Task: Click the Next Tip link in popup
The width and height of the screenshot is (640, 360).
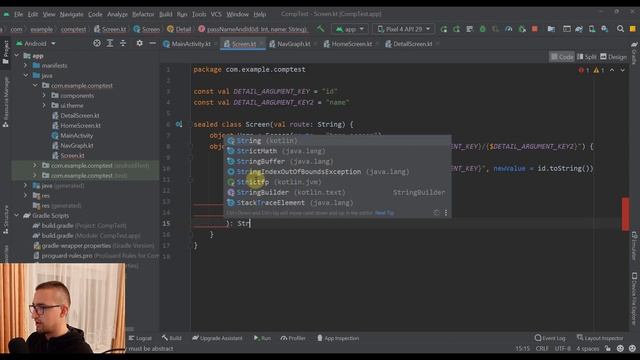Action: [x=384, y=213]
